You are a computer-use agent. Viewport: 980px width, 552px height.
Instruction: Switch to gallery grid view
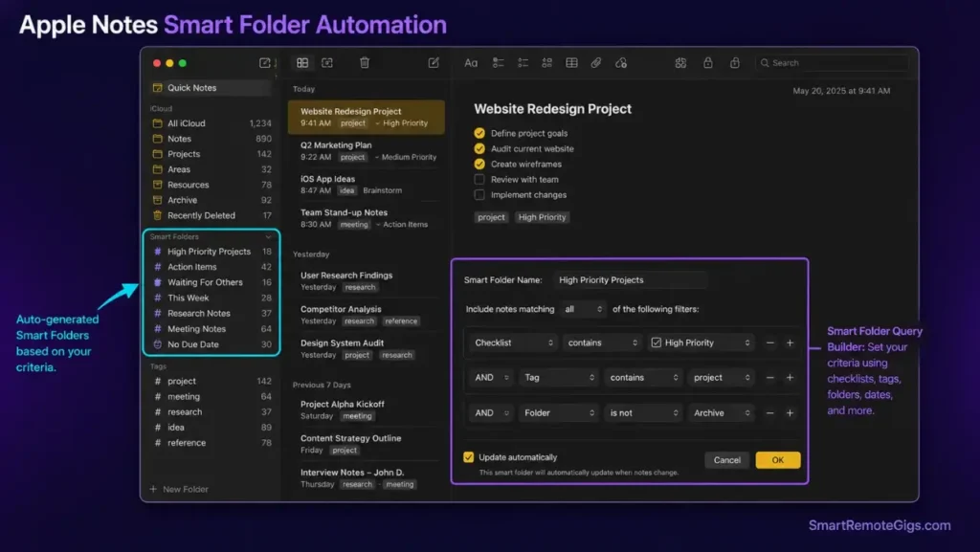pyautogui.click(x=302, y=63)
